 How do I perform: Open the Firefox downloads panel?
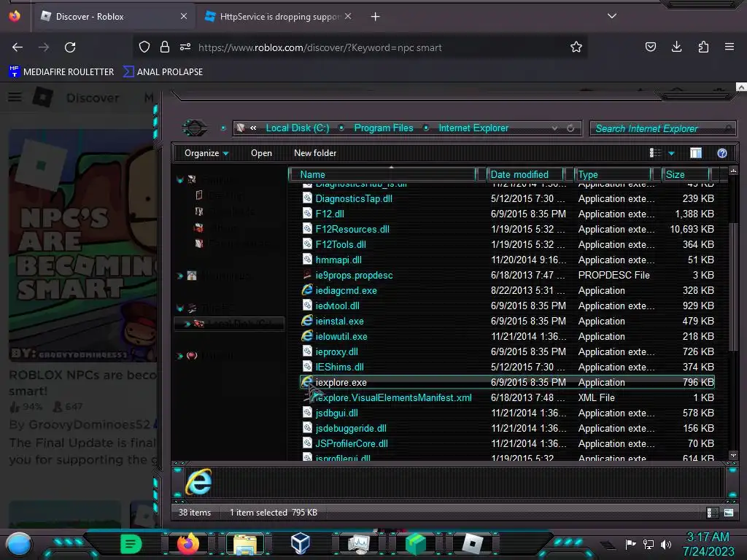[x=676, y=47]
